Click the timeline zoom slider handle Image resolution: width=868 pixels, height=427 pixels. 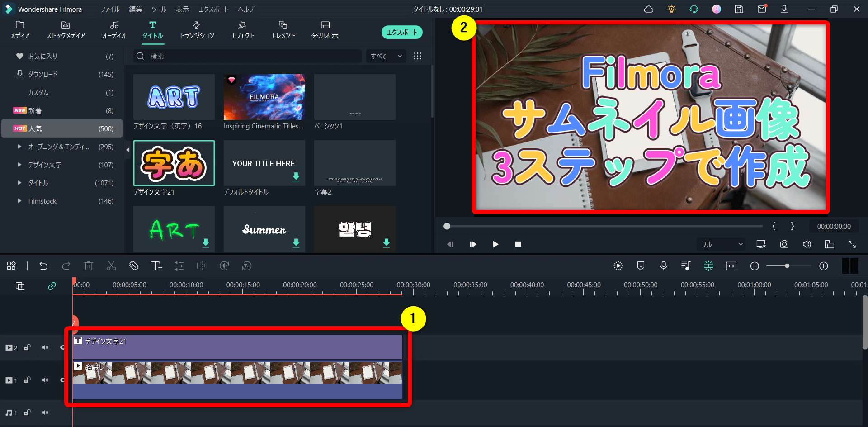[787, 266]
